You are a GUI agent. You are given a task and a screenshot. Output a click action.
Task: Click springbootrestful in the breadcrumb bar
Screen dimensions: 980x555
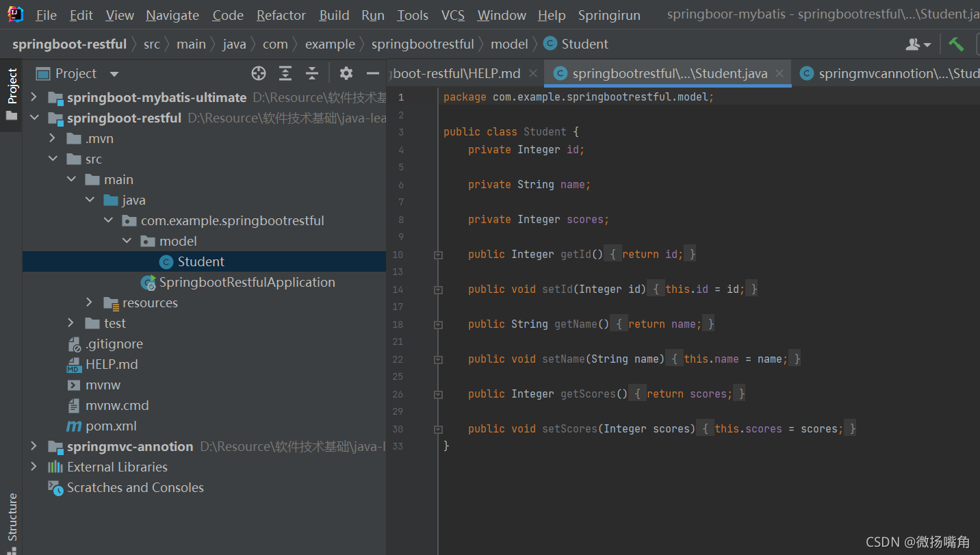pos(422,44)
